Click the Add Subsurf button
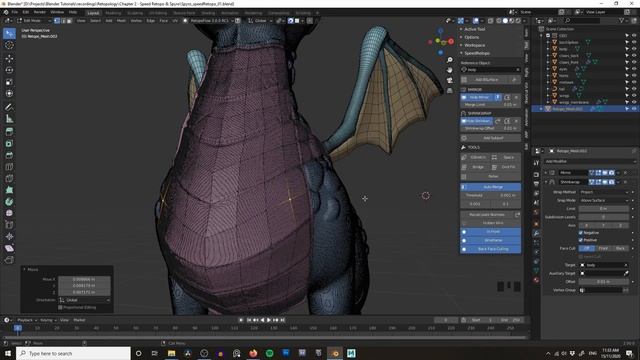This screenshot has width=640, height=360. click(x=491, y=138)
